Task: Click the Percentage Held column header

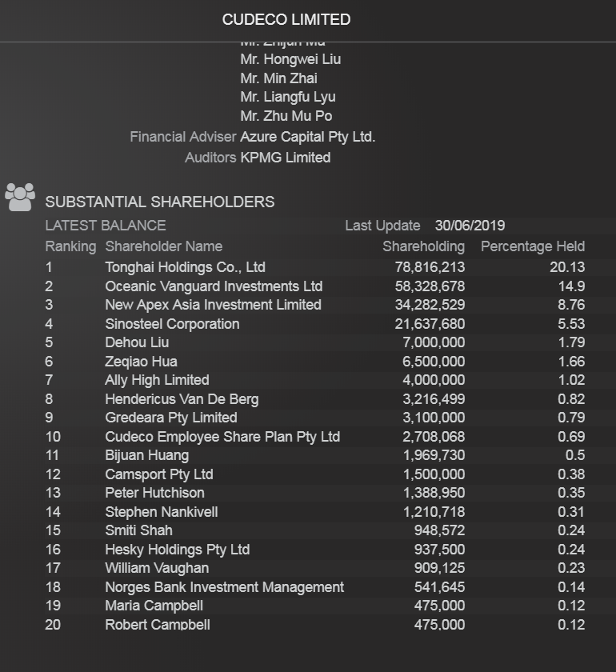Action: tap(533, 246)
